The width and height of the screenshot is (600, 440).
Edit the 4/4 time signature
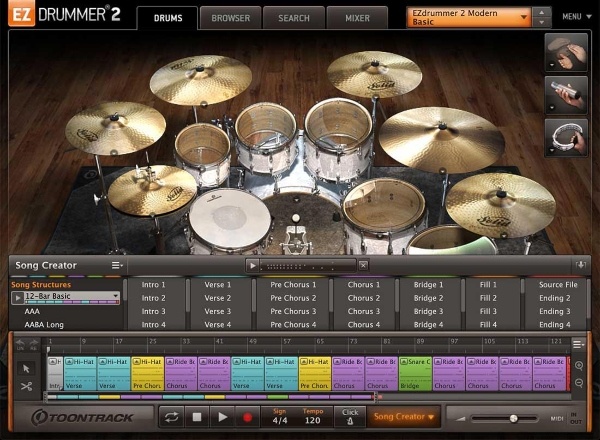[x=280, y=420]
